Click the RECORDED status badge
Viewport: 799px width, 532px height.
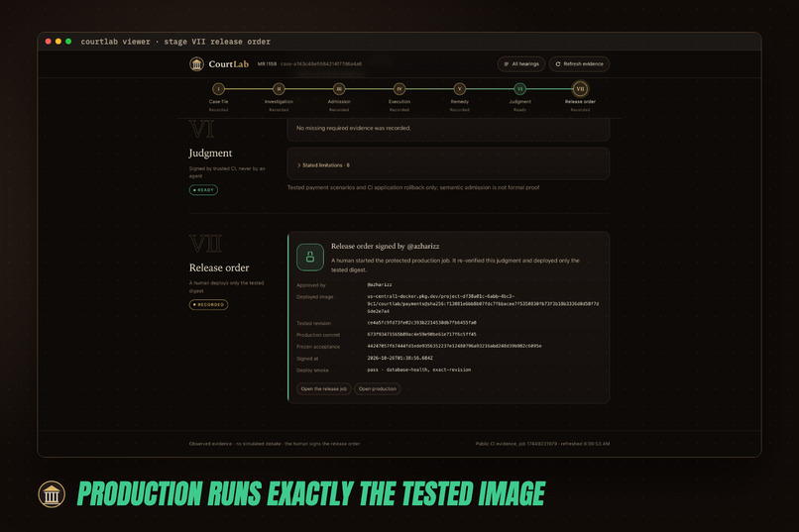coord(208,304)
